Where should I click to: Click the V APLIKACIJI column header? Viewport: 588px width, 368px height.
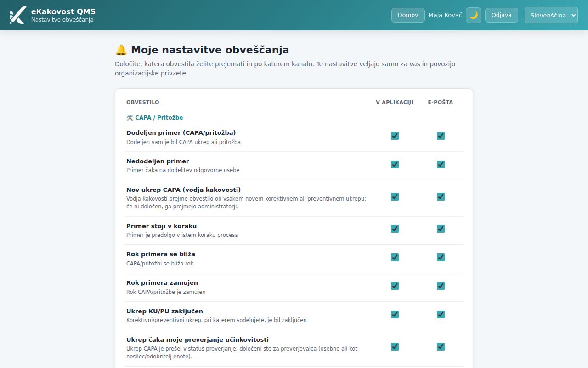tap(395, 102)
